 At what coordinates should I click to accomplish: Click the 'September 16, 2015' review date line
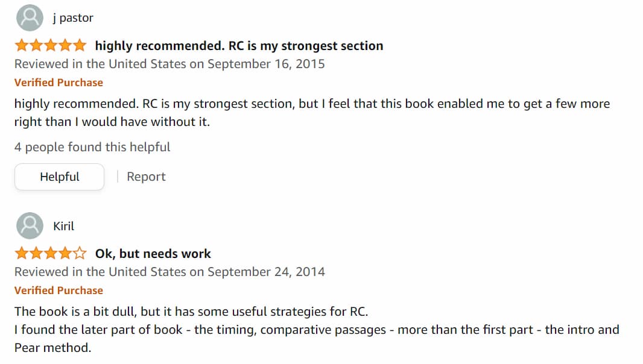tap(169, 64)
